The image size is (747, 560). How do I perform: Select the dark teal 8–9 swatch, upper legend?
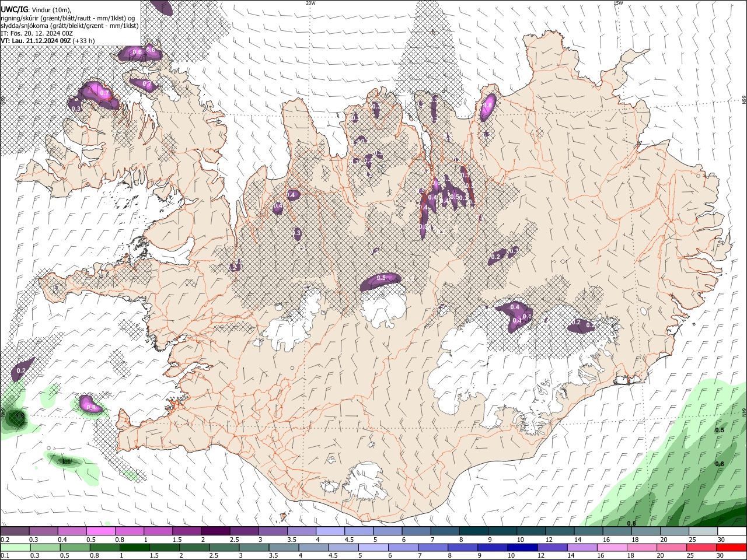pos(473,531)
